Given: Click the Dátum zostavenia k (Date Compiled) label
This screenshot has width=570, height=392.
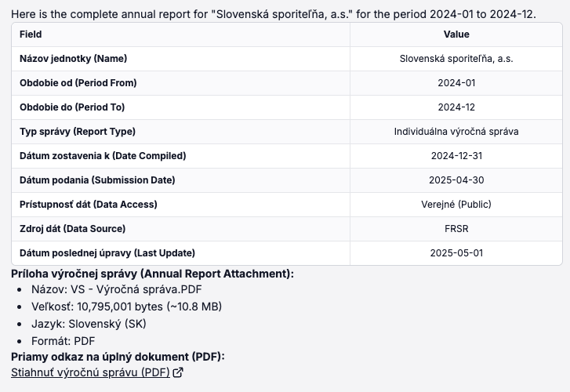Looking at the screenshot, I should click(x=103, y=156).
